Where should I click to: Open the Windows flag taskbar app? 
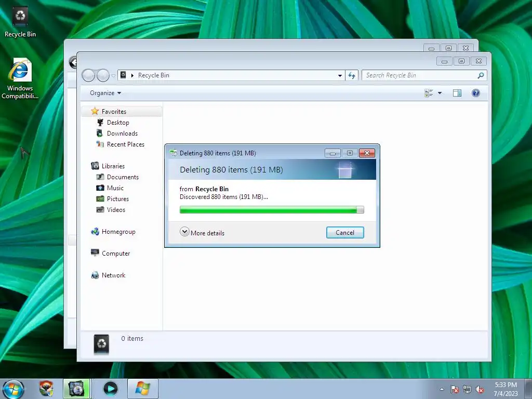pyautogui.click(x=142, y=389)
